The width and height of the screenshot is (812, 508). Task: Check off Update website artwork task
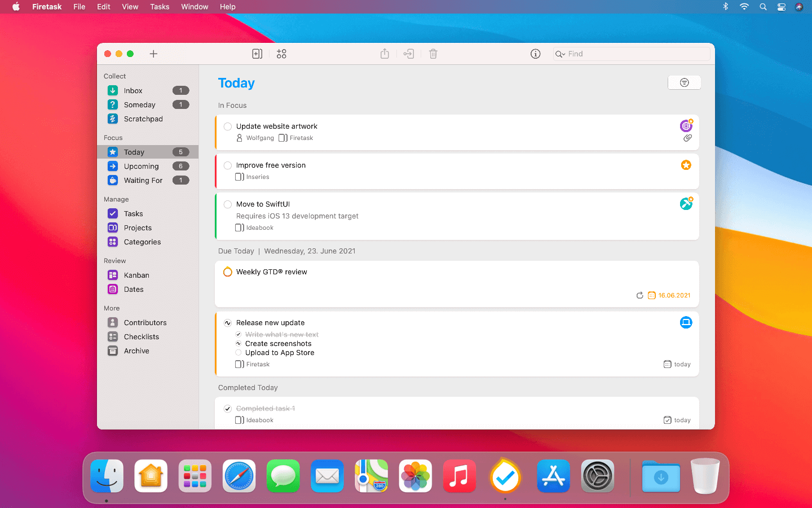click(228, 126)
